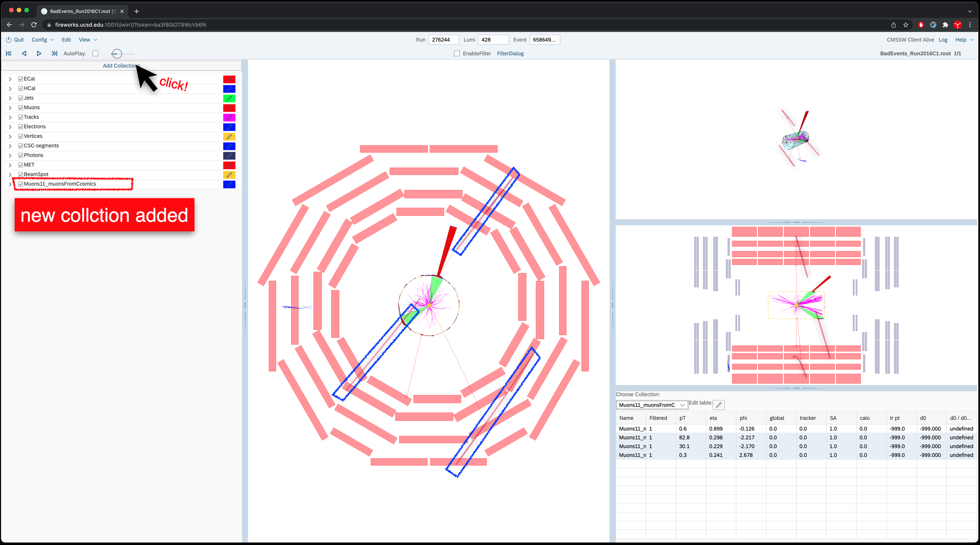Expand the Photons tree row
Screen dimensions: 980x545
tap(10, 155)
